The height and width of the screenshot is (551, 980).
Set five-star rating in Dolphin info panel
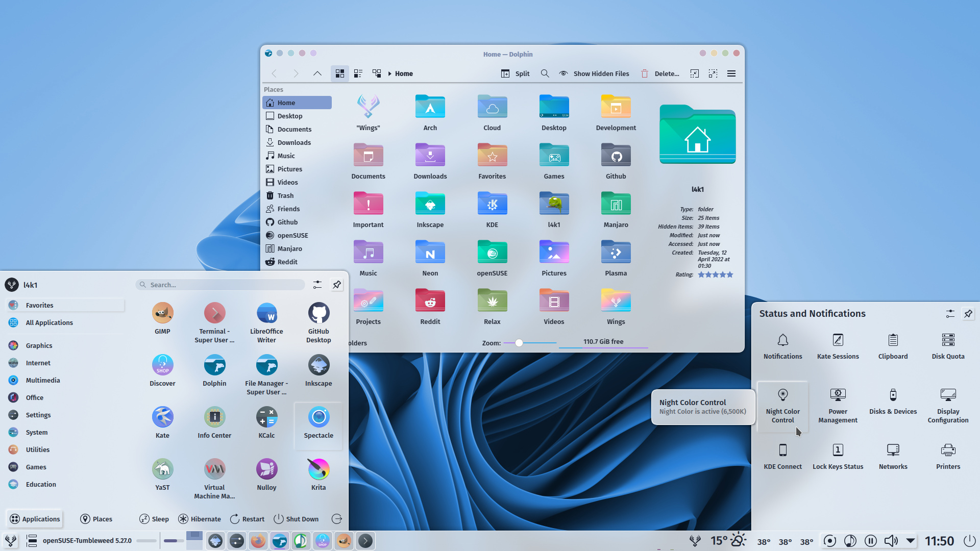tap(730, 274)
